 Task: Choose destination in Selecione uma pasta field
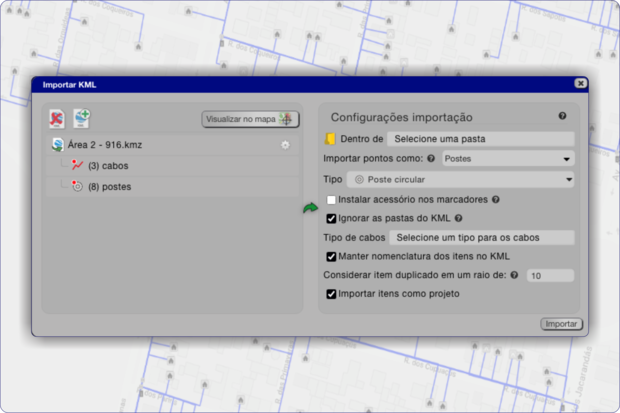tap(480, 139)
